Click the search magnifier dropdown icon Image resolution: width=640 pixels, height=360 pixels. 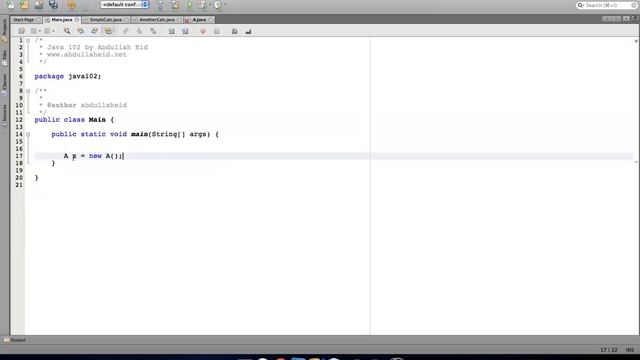point(580,5)
